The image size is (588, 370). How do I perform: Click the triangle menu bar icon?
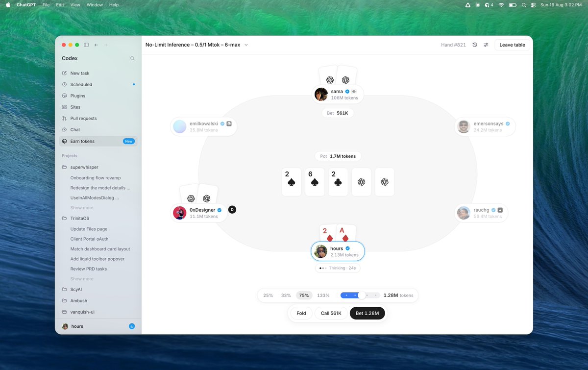coord(467,5)
